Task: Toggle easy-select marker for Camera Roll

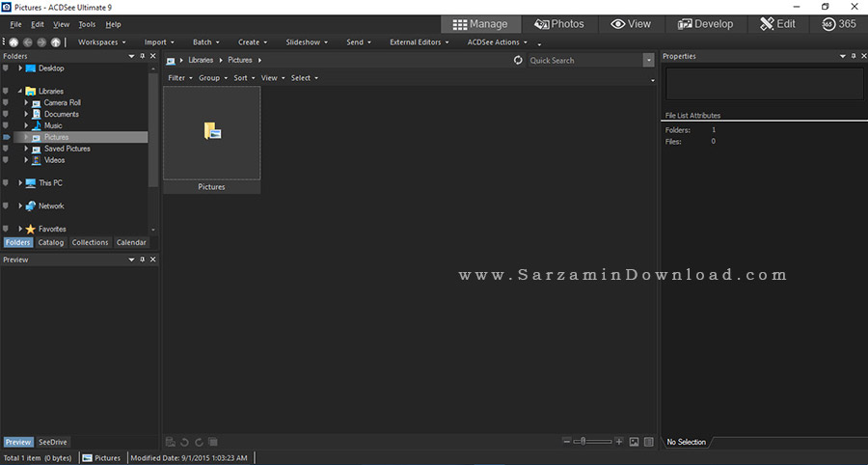Action: [6, 102]
